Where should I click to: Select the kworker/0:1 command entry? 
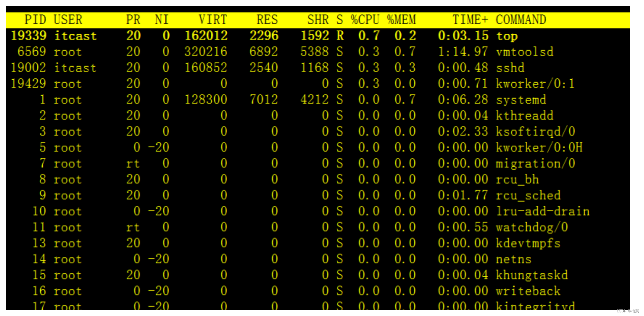pos(535,84)
